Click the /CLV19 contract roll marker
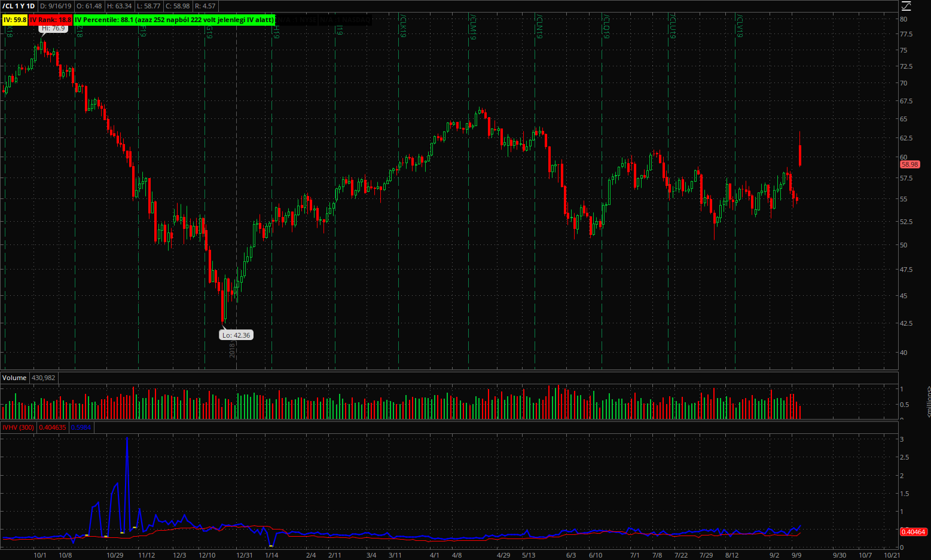 tap(740, 27)
